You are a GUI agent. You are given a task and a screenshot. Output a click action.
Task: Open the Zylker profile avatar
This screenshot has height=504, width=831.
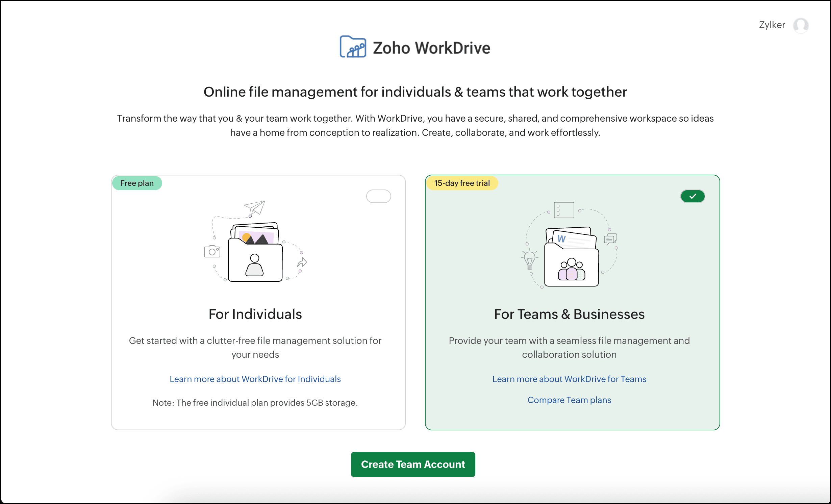(x=800, y=25)
